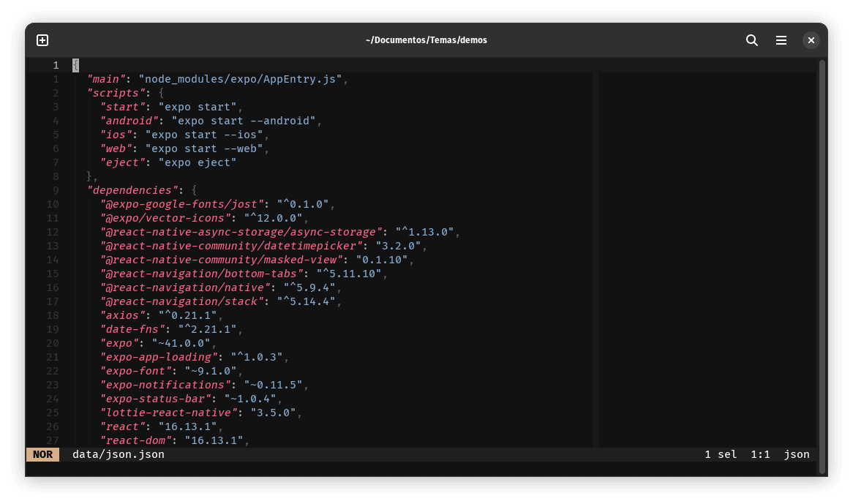Click the NOR mode indicator
853x504 pixels.
tap(42, 454)
